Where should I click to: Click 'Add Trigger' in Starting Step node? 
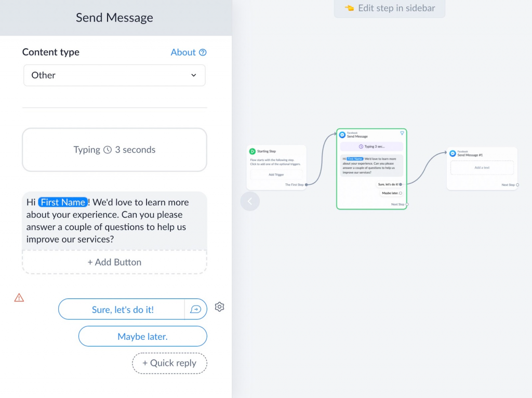pyautogui.click(x=276, y=175)
